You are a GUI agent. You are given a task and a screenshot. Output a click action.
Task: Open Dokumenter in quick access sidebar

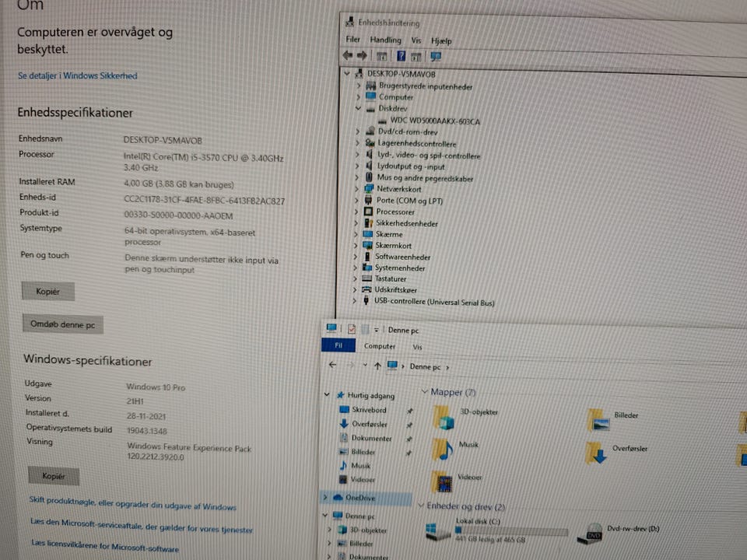pyautogui.click(x=371, y=438)
